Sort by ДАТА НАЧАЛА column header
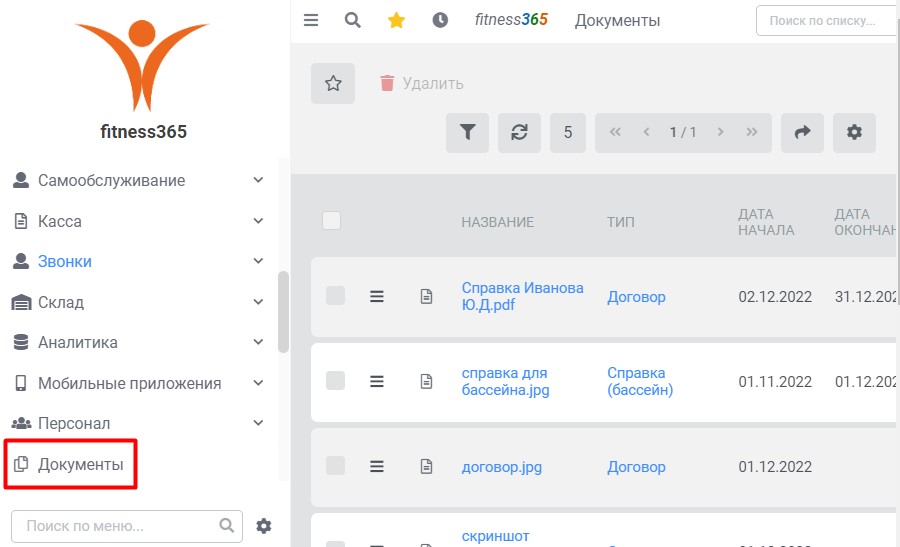This screenshot has height=547, width=900. pos(766,222)
